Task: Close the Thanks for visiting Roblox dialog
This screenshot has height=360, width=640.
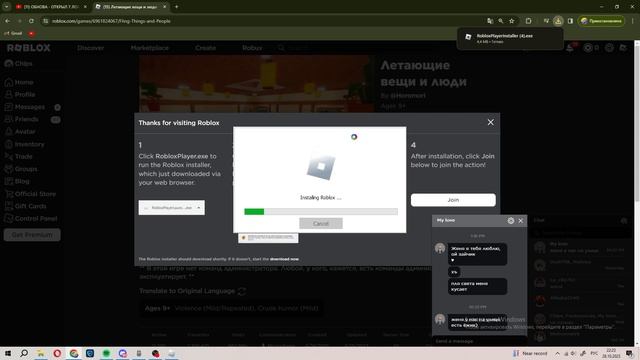Action: pyautogui.click(x=491, y=122)
